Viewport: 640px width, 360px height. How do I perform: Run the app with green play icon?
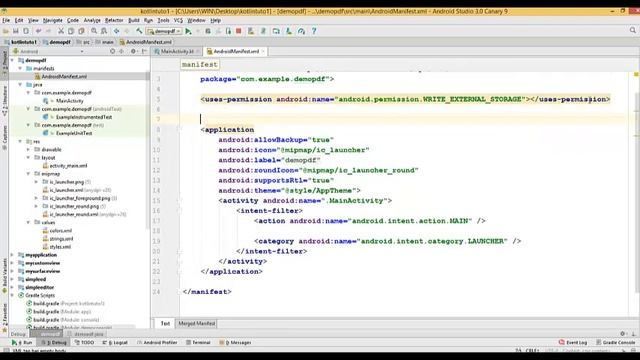click(x=188, y=31)
